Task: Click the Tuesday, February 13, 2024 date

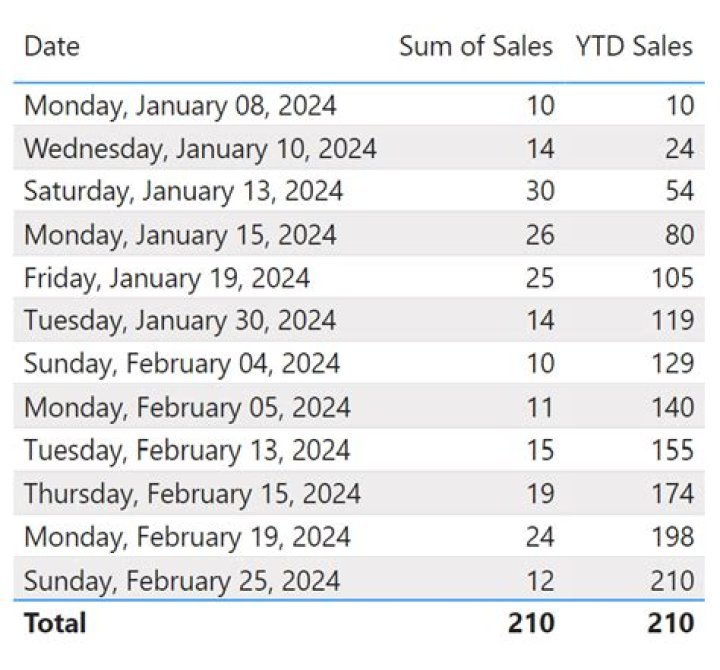Action: (x=187, y=450)
